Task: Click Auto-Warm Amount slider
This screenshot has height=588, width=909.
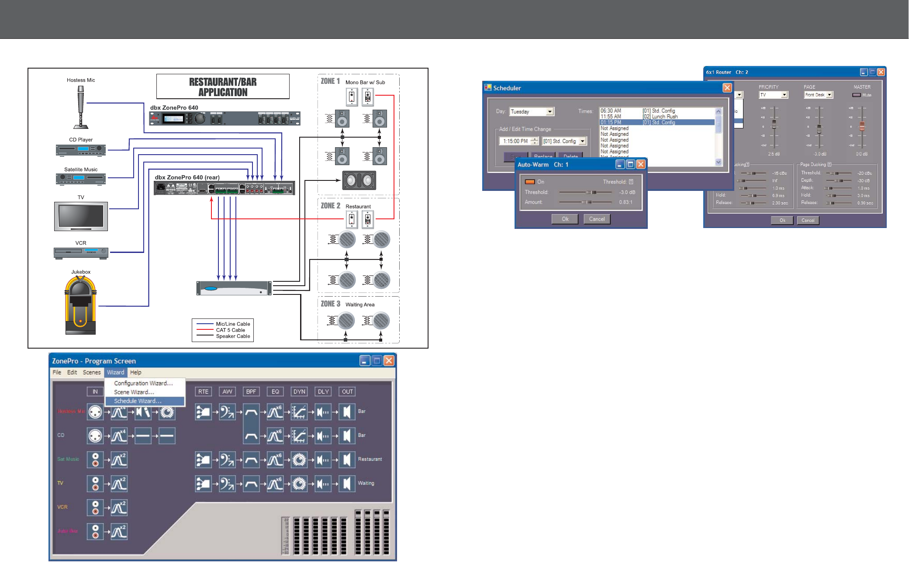Action: [x=586, y=202]
